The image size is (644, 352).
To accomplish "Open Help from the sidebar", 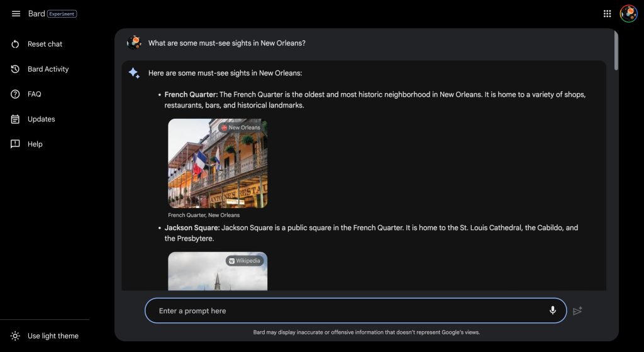I will point(35,144).
